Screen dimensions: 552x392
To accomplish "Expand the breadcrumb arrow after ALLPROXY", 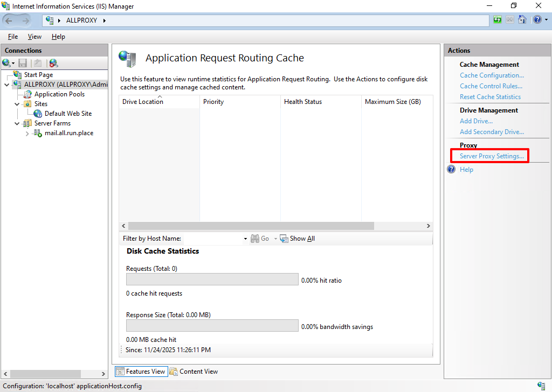I will pos(105,20).
